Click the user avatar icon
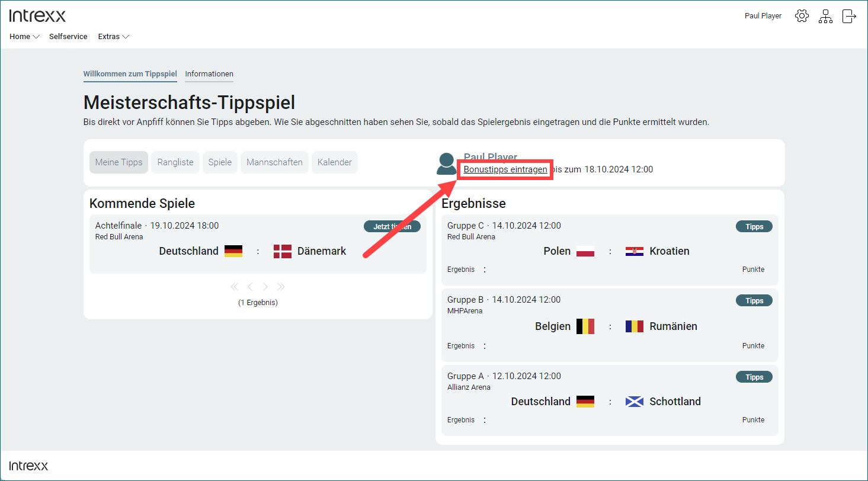Image resolution: width=868 pixels, height=481 pixels. point(446,163)
